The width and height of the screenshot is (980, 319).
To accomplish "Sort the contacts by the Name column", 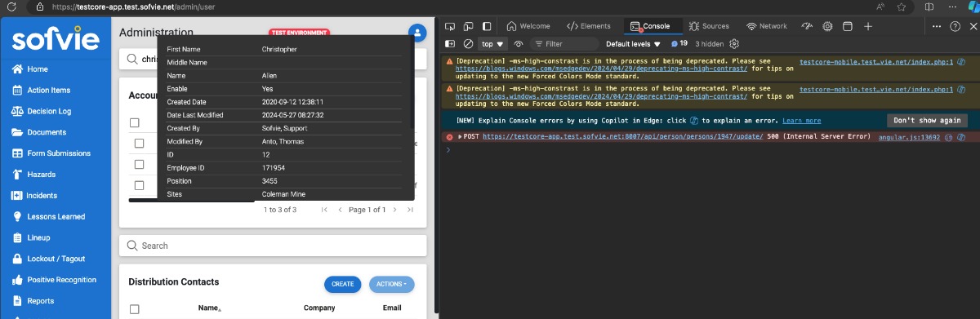I will 209,308.
